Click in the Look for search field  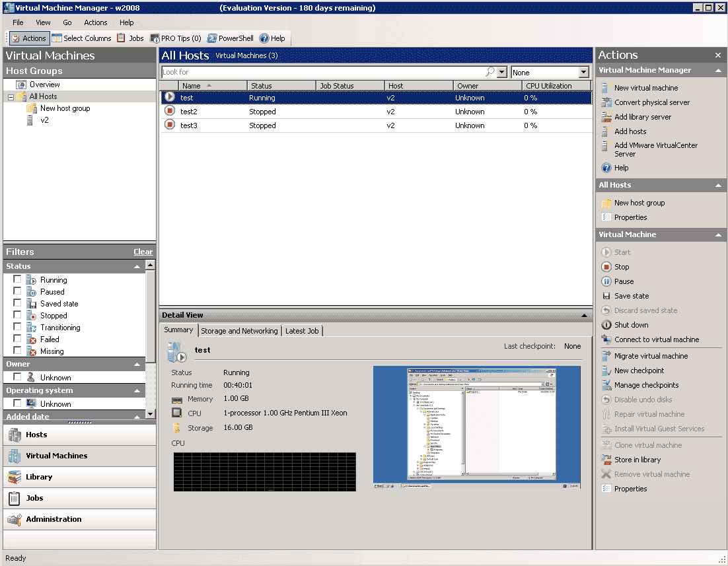(322, 72)
